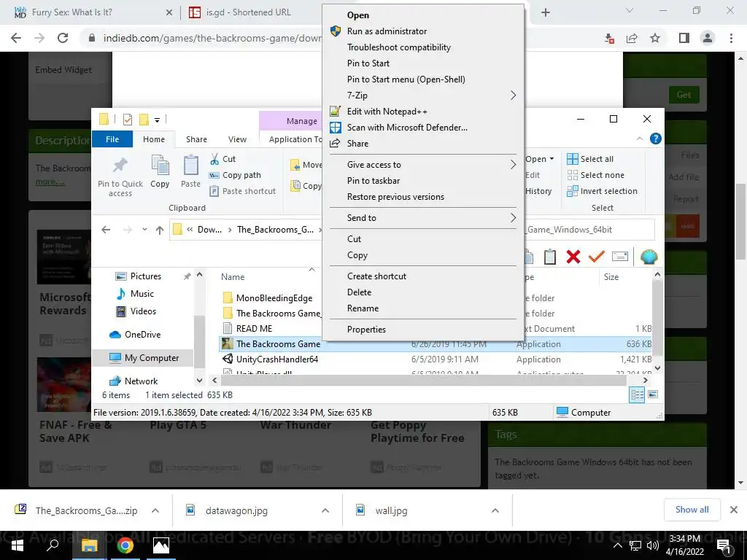Click red X delete toolbar icon
The image size is (747, 560).
573,257
